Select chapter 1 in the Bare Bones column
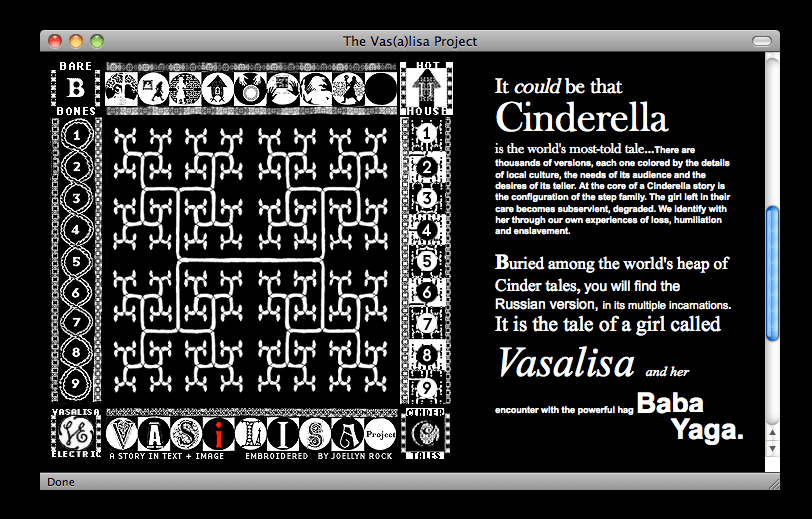Image resolution: width=812 pixels, height=519 pixels. click(x=77, y=134)
